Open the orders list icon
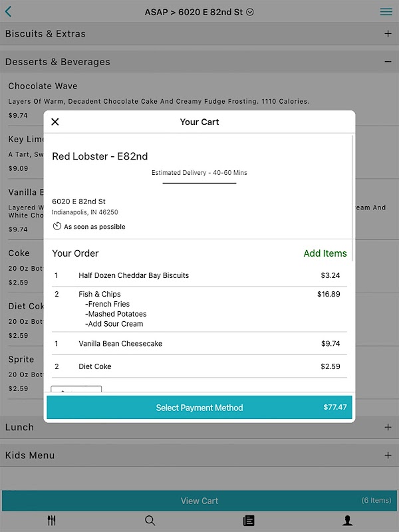 coord(249,521)
